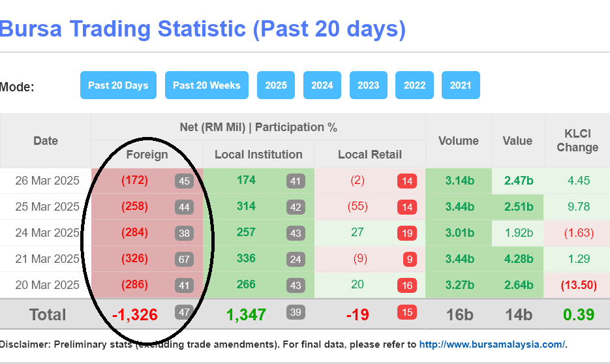Select the 26 Mar 2025 date cell
Screen dimensions: 610x364
(47, 181)
